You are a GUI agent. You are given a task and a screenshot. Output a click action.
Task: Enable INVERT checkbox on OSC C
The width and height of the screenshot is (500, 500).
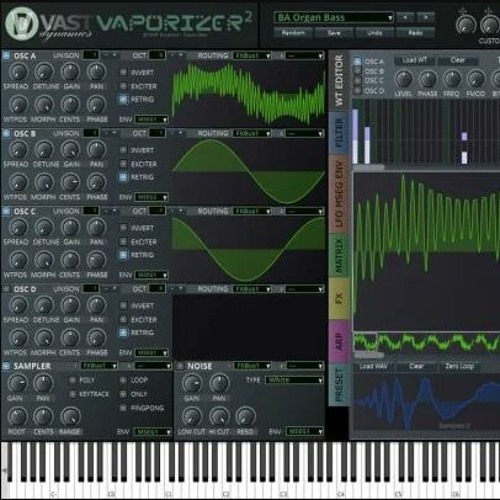coord(123,228)
